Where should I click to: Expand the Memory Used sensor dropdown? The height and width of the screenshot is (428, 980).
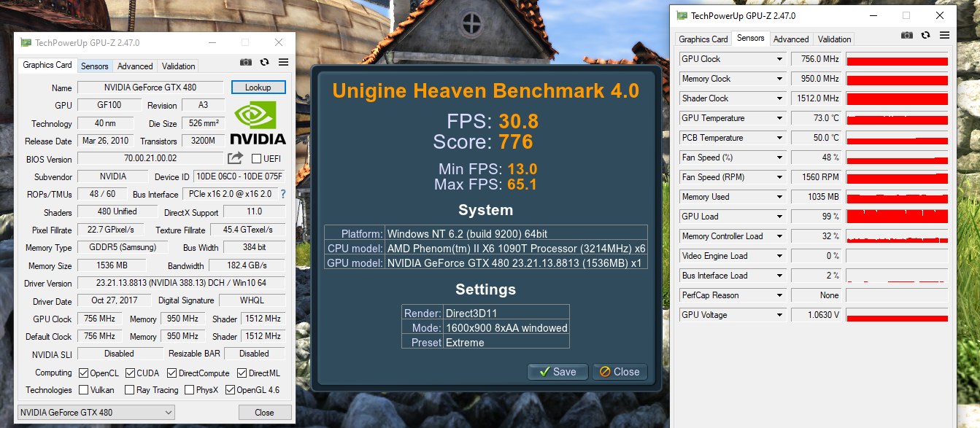click(x=779, y=197)
